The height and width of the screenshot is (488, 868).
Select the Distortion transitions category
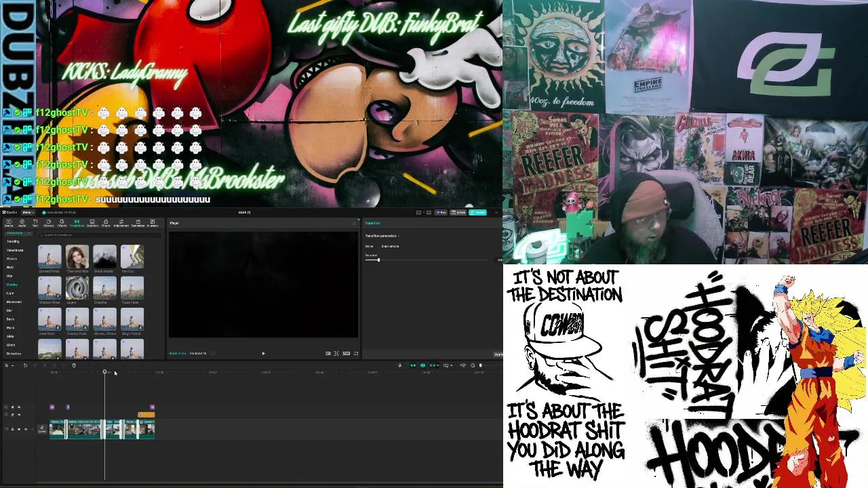point(14,354)
